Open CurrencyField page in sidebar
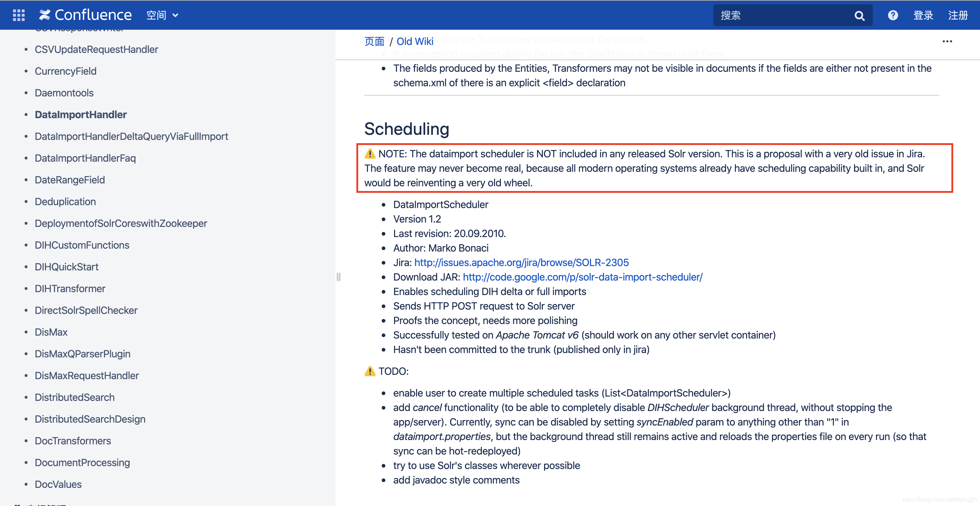Viewport: 980px width, 506px height. (66, 71)
